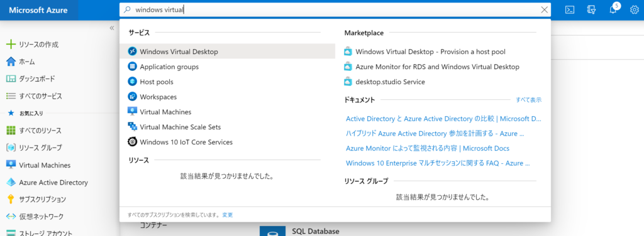644x236 pixels.
Task: Collapse the left sidebar with double chevron
Action: 112,28
